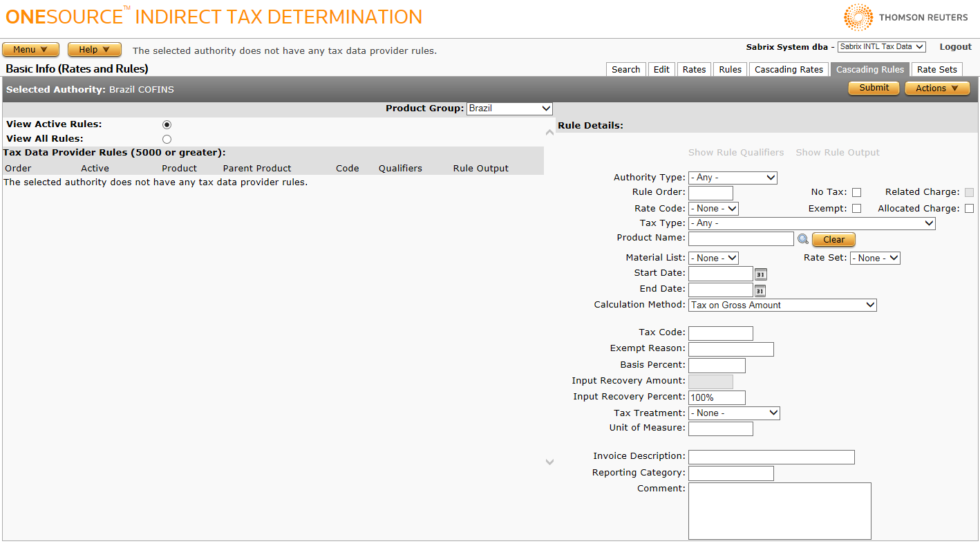Image resolution: width=980 pixels, height=546 pixels.
Task: Click the Product Name search magnifier icon
Action: point(802,239)
